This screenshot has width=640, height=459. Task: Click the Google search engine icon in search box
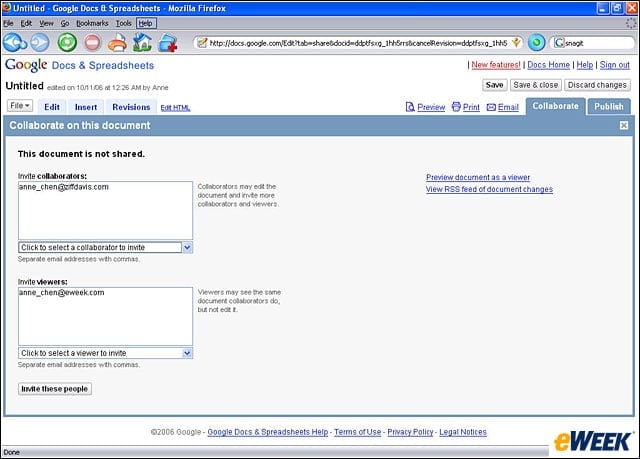point(559,42)
